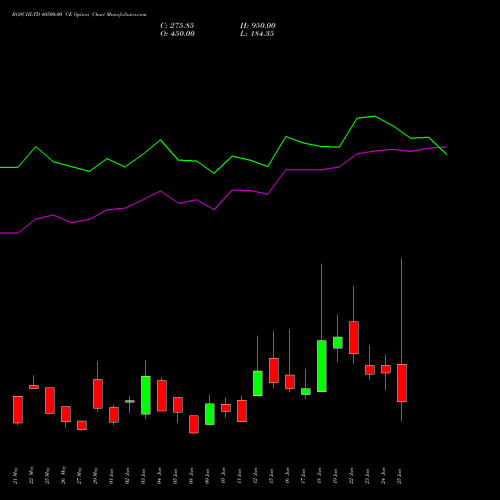Click the red candlestick for 25 May

(x=50, y=401)
